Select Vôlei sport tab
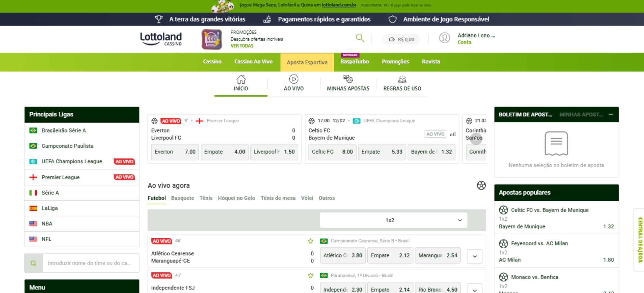Screen dimensions: 644x293 click(307, 198)
